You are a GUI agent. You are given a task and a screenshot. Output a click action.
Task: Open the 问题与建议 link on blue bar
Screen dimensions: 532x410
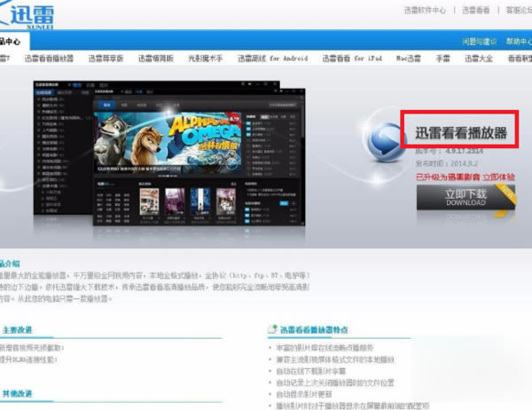click(x=479, y=42)
